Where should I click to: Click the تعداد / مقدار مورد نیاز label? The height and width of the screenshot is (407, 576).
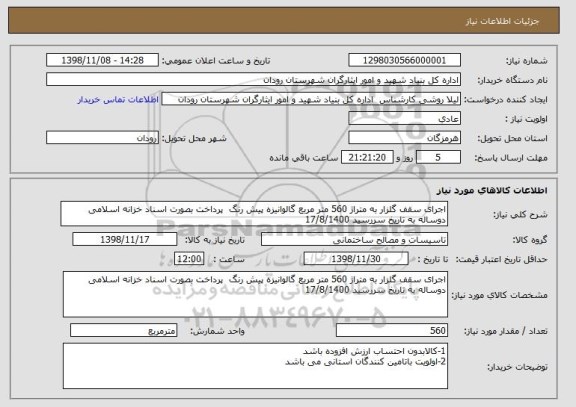(x=506, y=331)
